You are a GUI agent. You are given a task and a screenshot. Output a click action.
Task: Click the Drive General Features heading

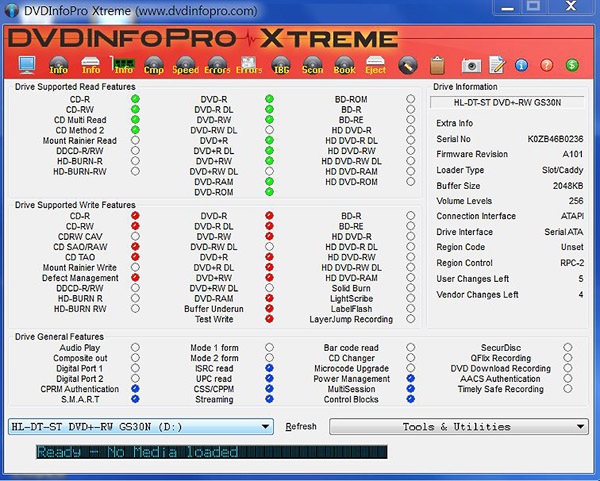pyautogui.click(x=59, y=337)
